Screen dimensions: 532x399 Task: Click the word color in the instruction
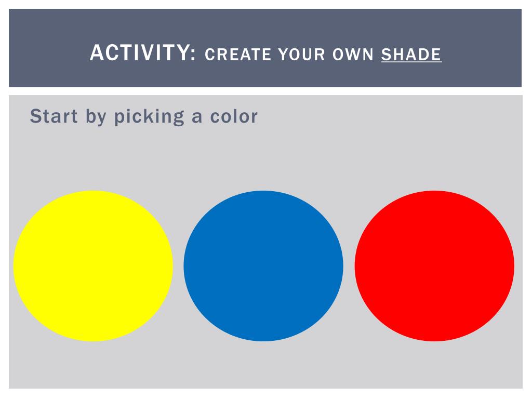[234, 116]
